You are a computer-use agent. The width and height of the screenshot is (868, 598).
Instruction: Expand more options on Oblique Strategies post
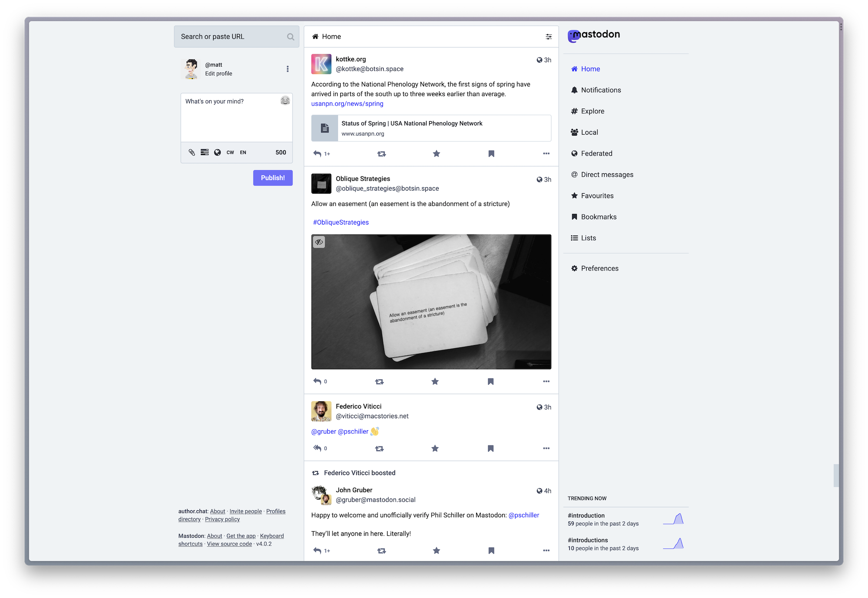tap(546, 381)
